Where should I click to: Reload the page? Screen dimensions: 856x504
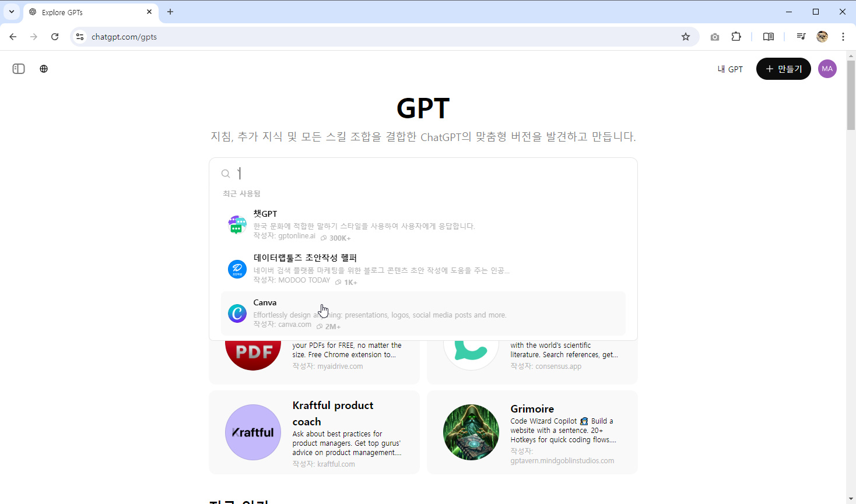tap(55, 37)
